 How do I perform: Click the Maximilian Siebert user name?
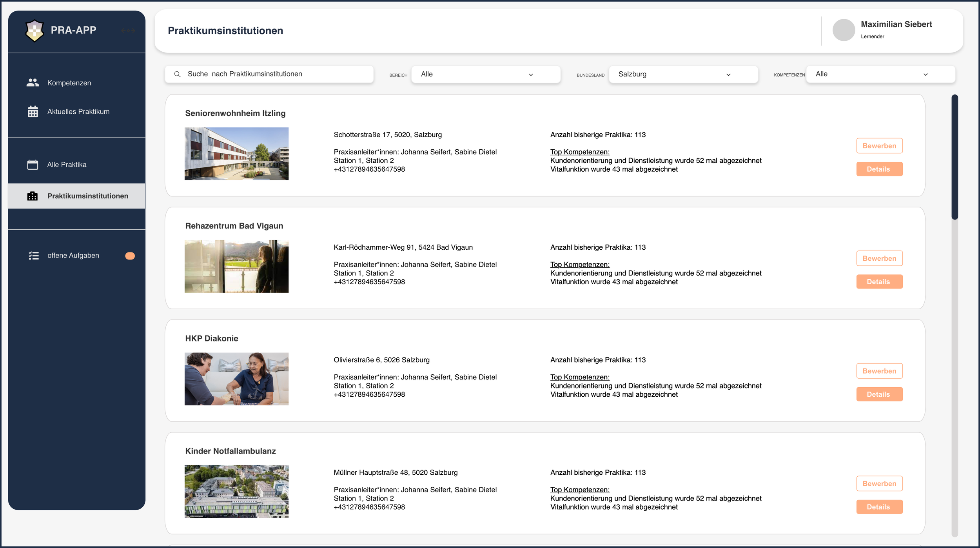click(x=896, y=24)
